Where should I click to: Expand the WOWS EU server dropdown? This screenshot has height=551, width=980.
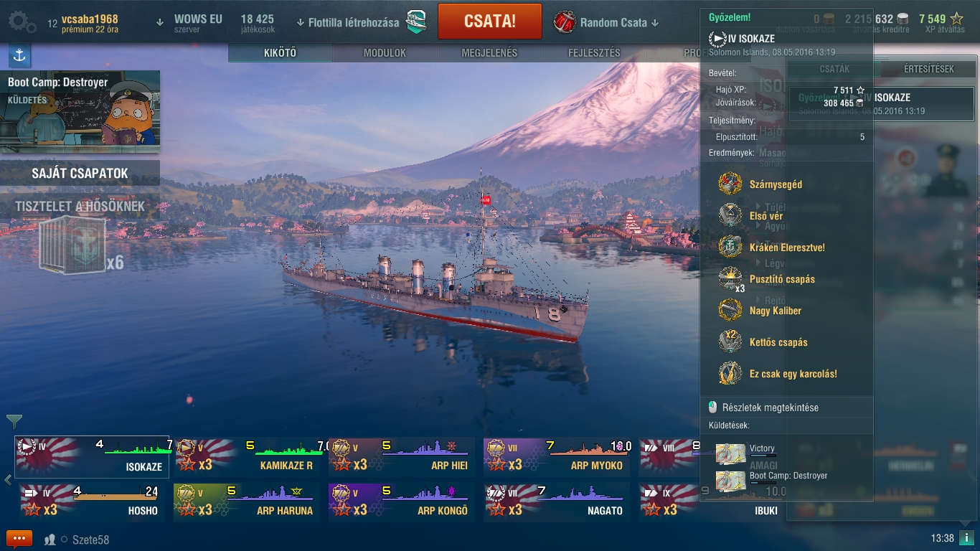(192, 23)
